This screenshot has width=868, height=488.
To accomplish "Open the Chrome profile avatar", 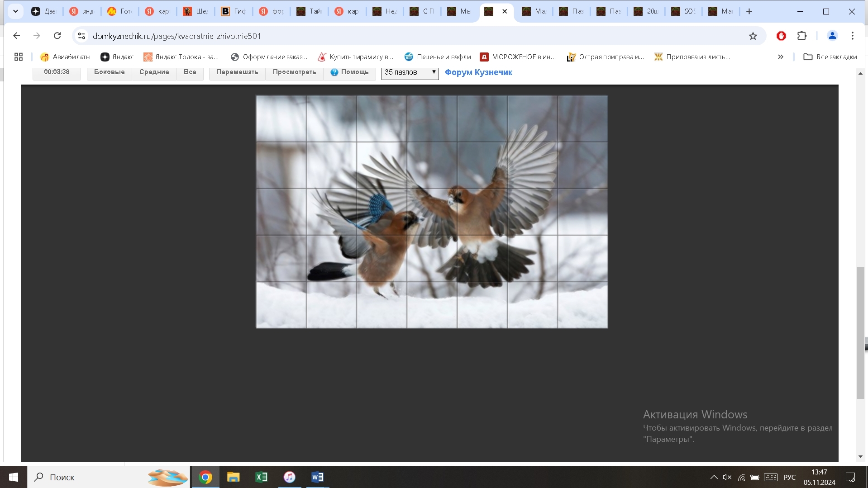I will coord(832,36).
